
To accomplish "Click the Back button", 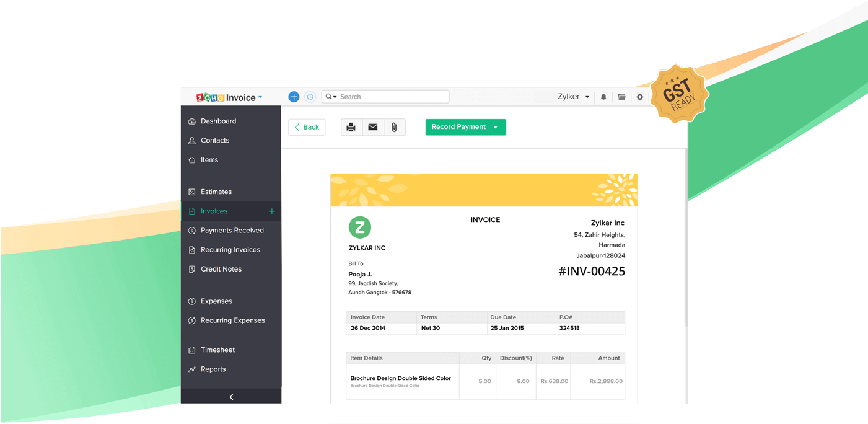I will click(307, 126).
